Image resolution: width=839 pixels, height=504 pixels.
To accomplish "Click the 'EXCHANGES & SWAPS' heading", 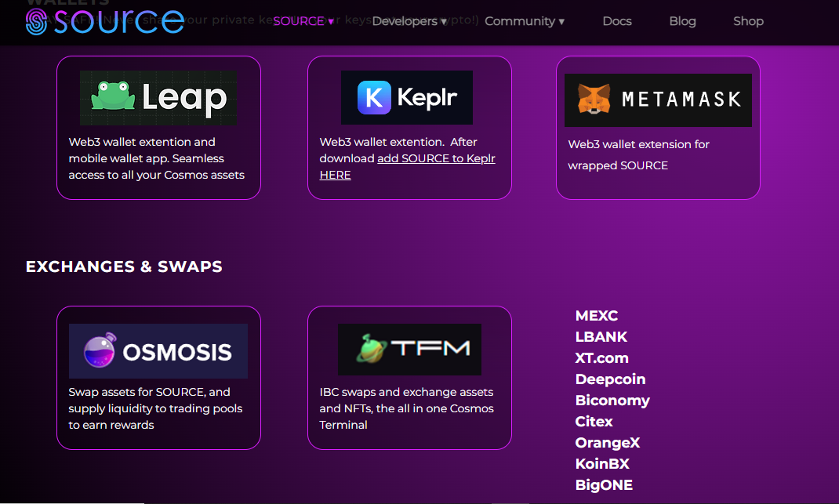I will tap(124, 267).
